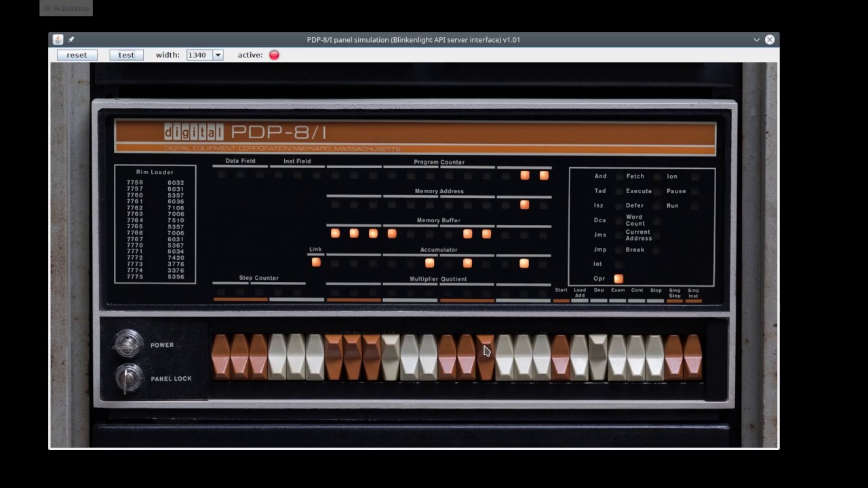Click the Accumulator label

(439, 249)
